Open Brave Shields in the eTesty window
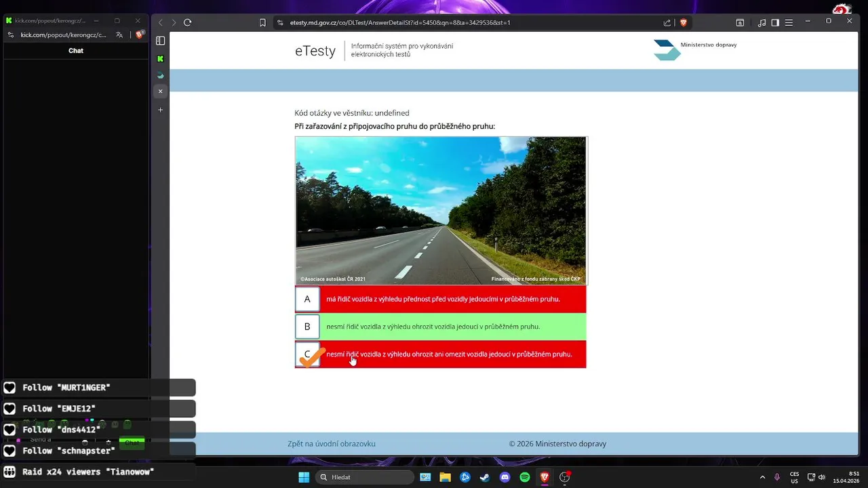The width and height of the screenshot is (868, 488). [683, 22]
